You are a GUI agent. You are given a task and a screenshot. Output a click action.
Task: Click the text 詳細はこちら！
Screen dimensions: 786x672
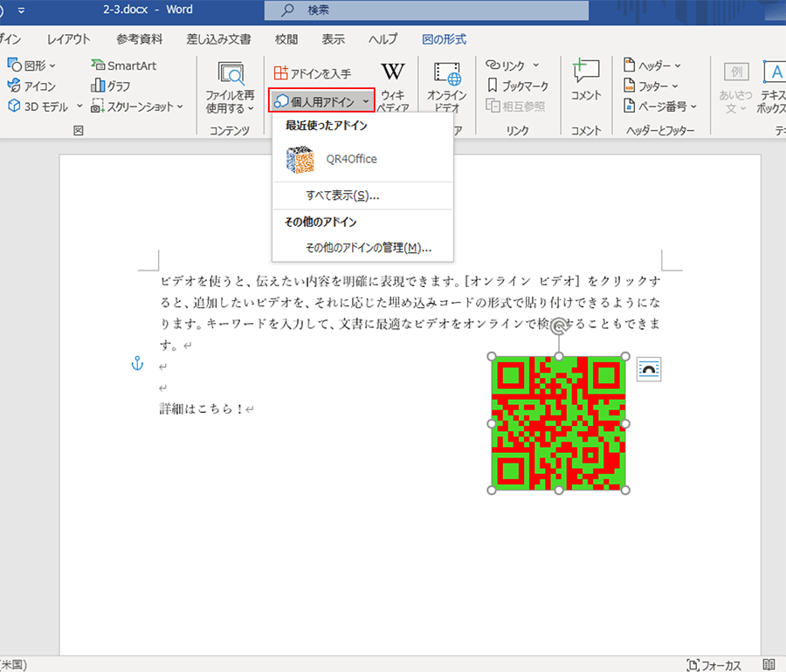point(202,409)
